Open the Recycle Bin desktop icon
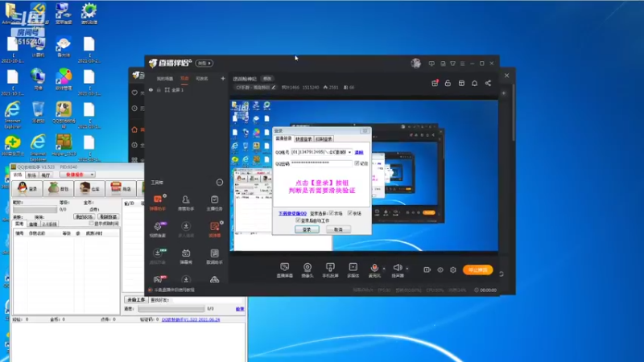The height and width of the screenshot is (362, 644). point(38,113)
